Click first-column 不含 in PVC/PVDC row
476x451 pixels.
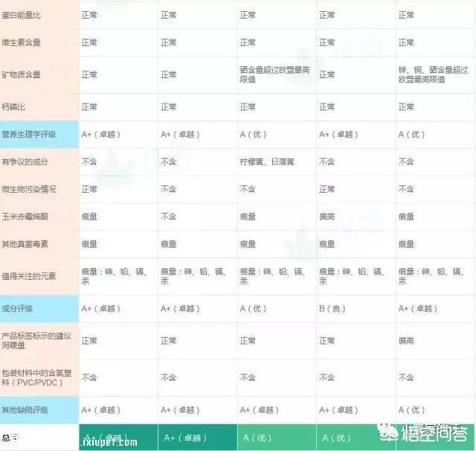89,377
